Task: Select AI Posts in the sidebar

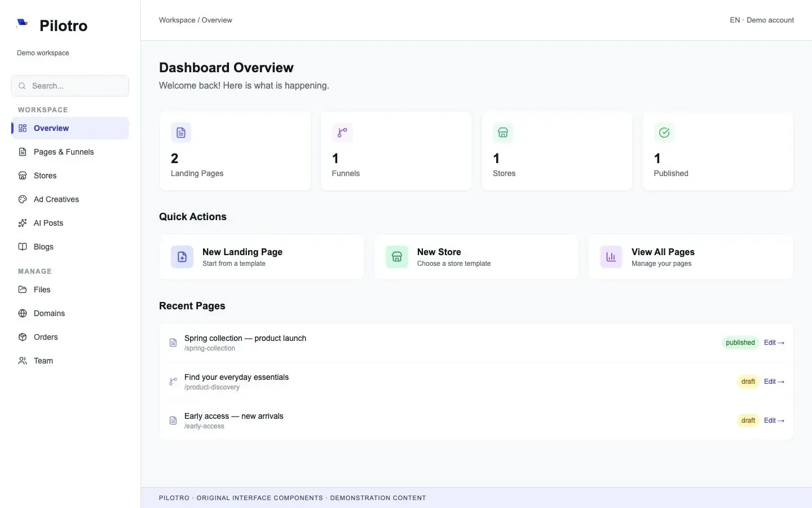Action: coord(70,223)
